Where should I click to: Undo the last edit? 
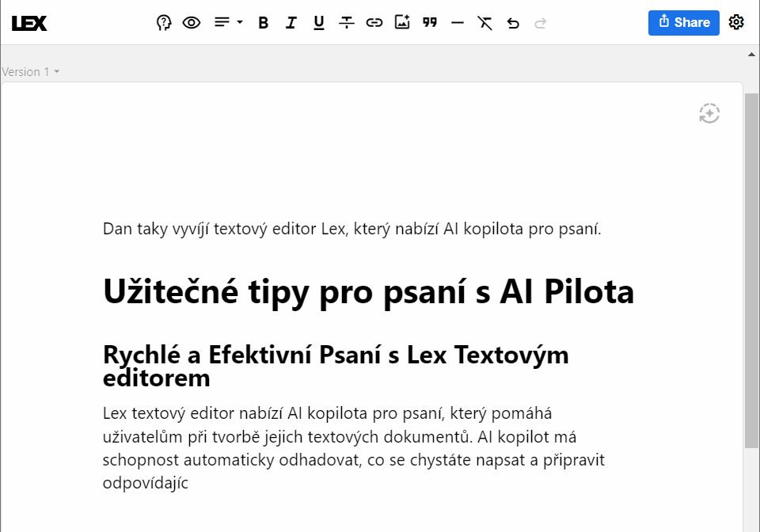pyautogui.click(x=513, y=22)
